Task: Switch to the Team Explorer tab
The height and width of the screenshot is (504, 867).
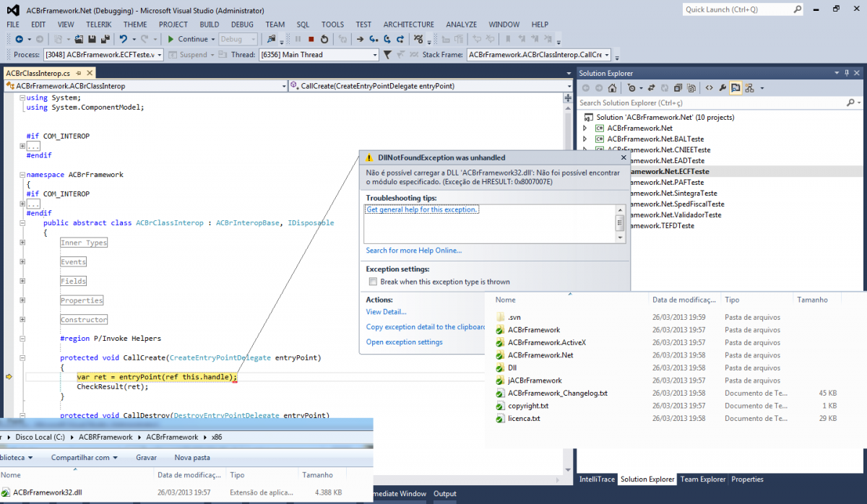Action: point(703,479)
